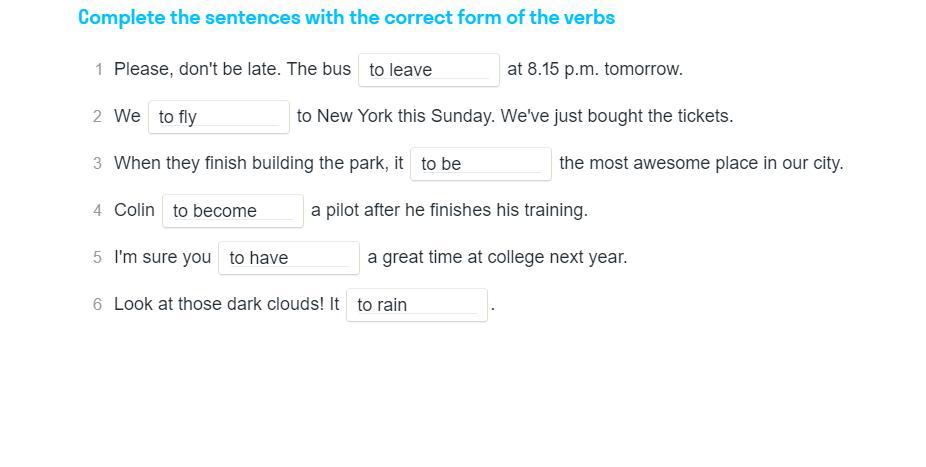Viewport: 926px width, 467px height.
Task: Click the text 'Please, don't be late. The bus'
Action: (x=232, y=70)
